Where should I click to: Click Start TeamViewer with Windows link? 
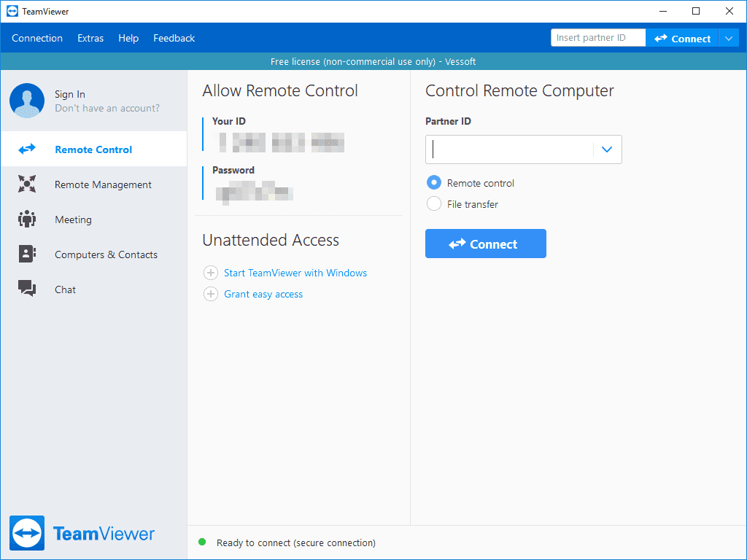point(295,273)
